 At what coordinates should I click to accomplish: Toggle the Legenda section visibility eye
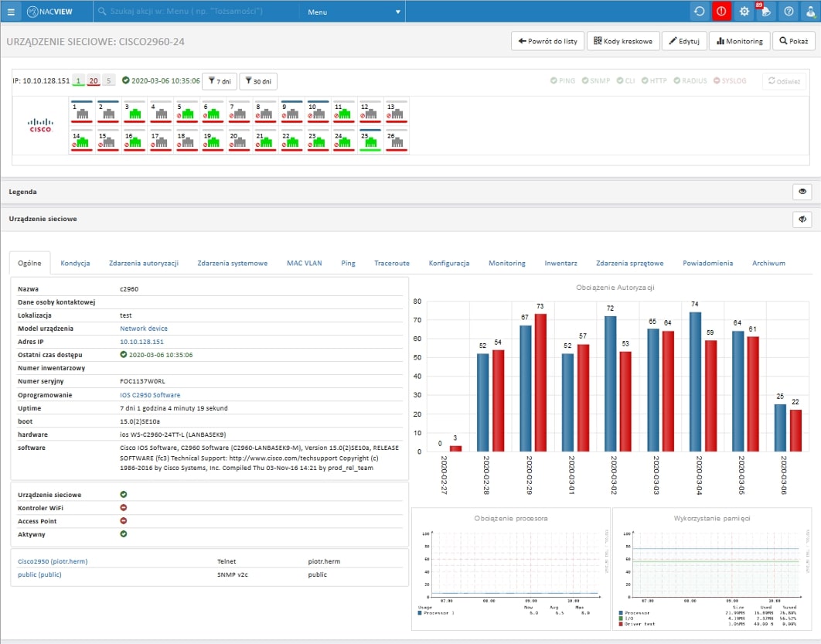coord(802,192)
